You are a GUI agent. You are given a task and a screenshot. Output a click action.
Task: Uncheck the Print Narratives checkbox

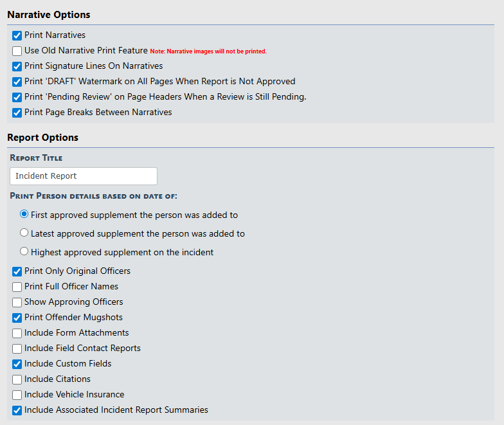(17, 35)
